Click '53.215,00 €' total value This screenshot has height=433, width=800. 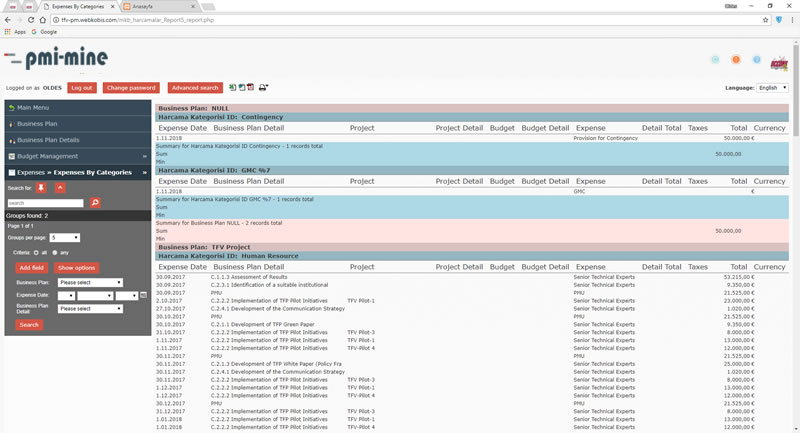tap(739, 277)
